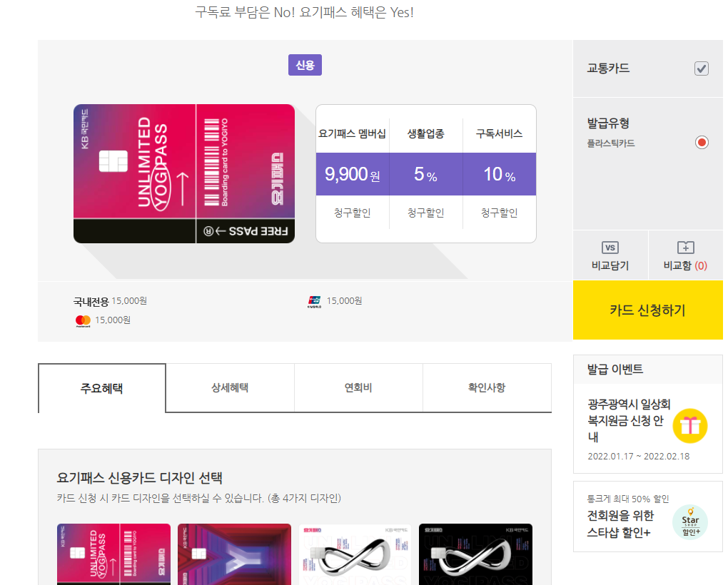The height and width of the screenshot is (585, 728).
Task: Click the VS 비교담기 compare icon
Action: coord(610,248)
